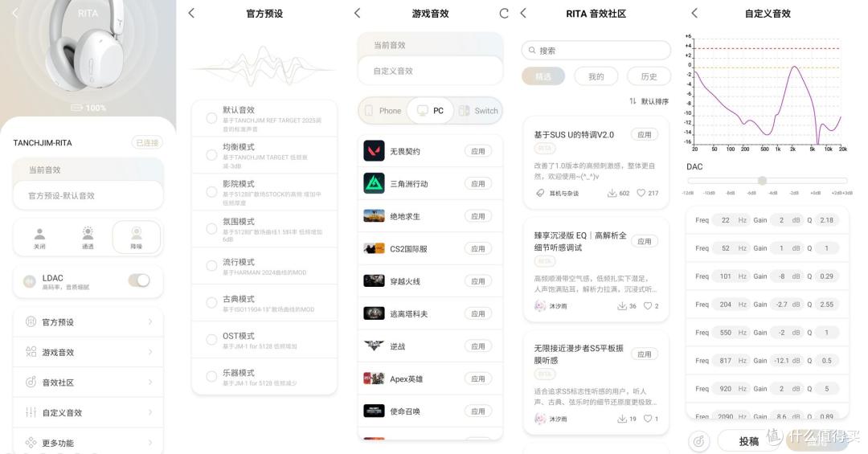Apply 无畏契约 game sound effect
The height and width of the screenshot is (454, 868).
point(477,151)
